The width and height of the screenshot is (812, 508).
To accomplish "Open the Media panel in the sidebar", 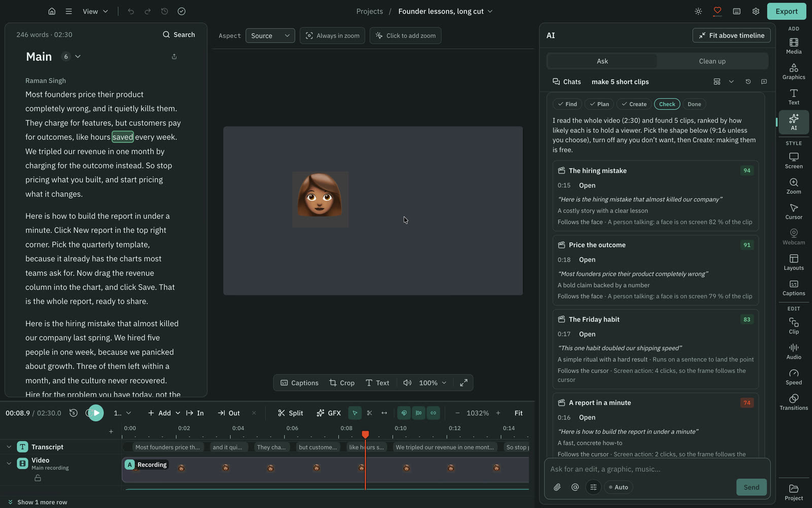I will pyautogui.click(x=794, y=46).
